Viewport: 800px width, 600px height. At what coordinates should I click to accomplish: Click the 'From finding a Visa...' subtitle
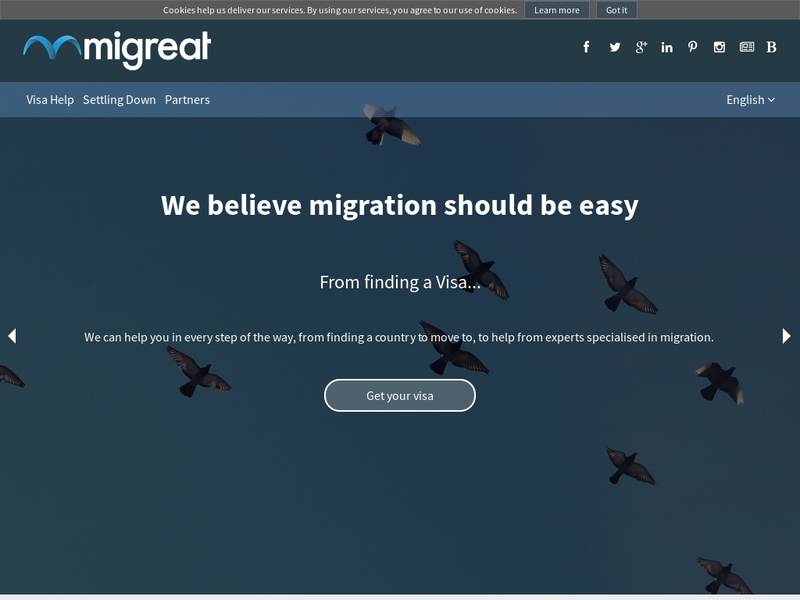[400, 282]
